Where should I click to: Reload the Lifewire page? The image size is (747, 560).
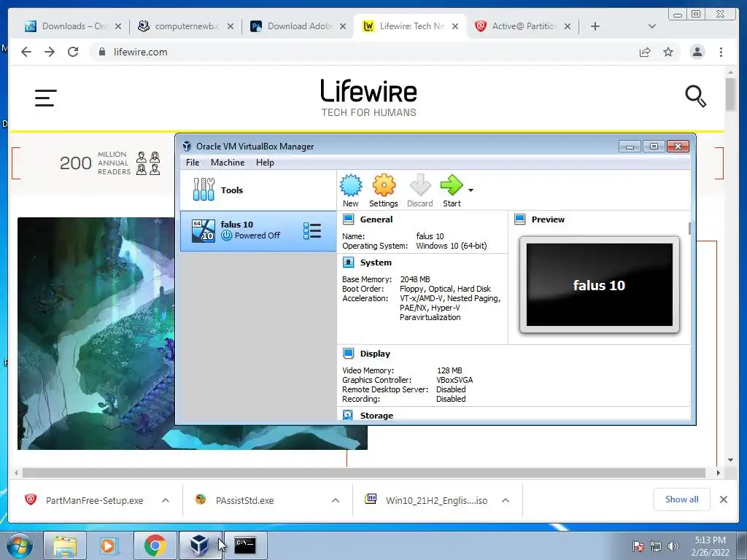point(73,52)
